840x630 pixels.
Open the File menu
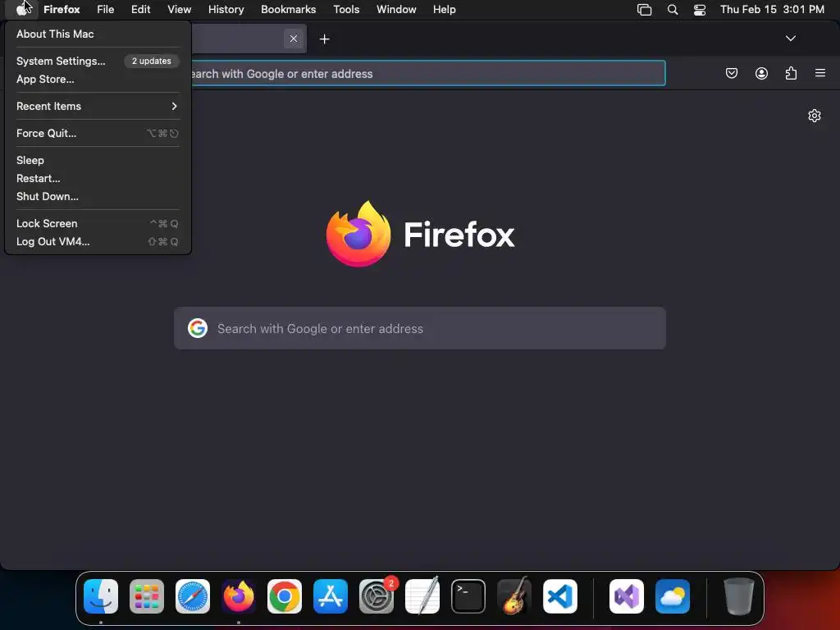coord(106,10)
